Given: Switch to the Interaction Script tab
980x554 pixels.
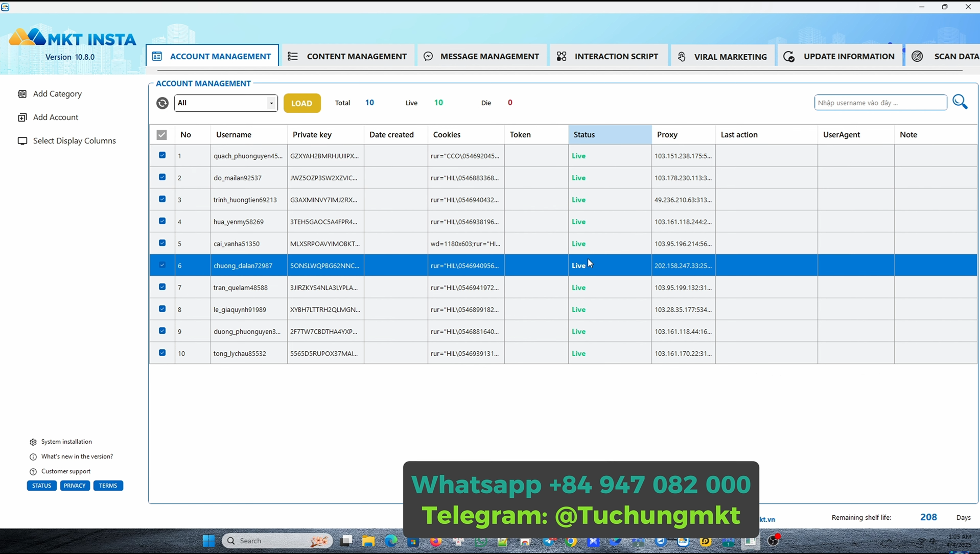Looking at the screenshot, I should (608, 56).
